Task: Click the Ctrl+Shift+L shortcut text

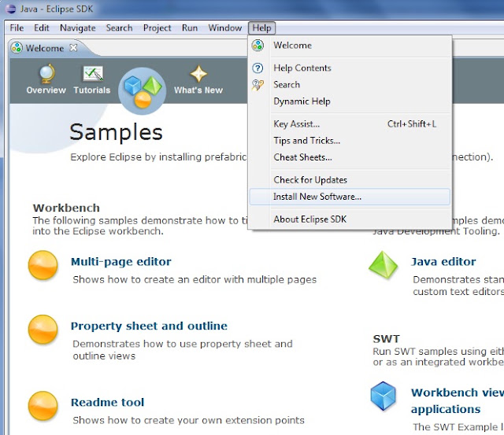Action: (412, 124)
